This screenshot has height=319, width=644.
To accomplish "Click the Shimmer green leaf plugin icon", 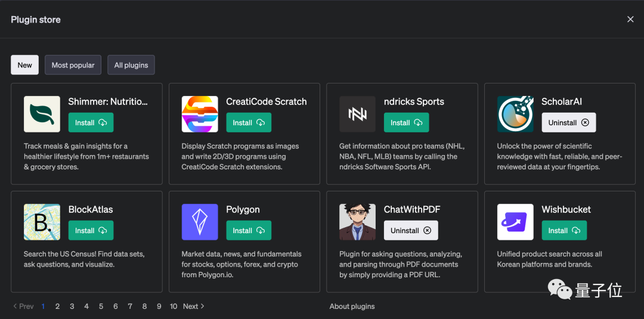I will pos(42,114).
